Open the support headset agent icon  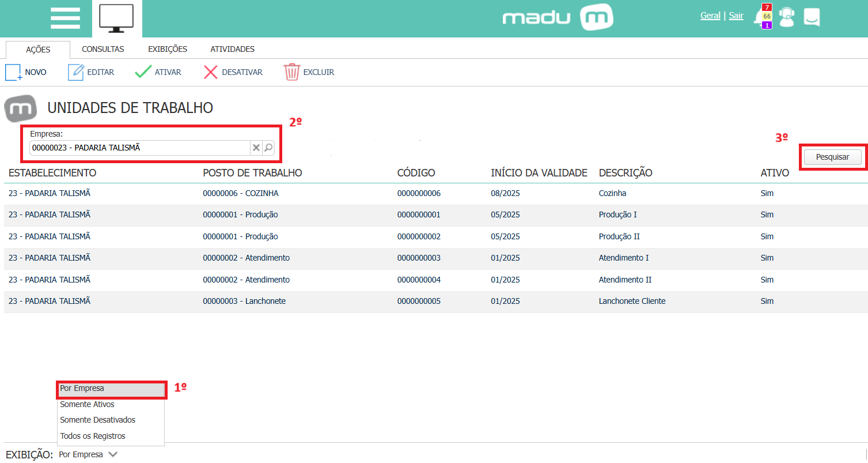point(786,17)
